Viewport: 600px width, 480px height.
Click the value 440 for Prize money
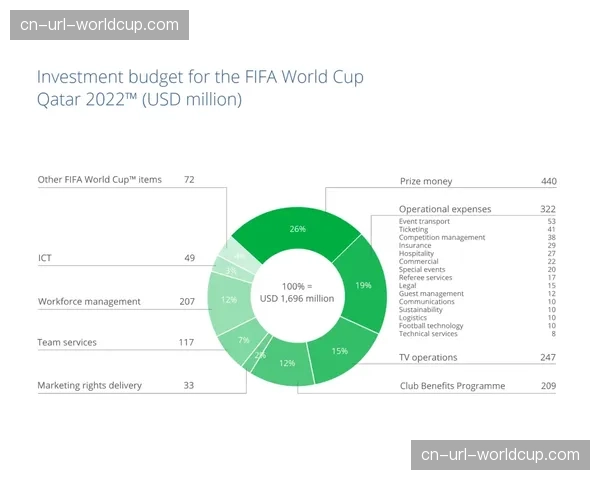[x=549, y=181]
